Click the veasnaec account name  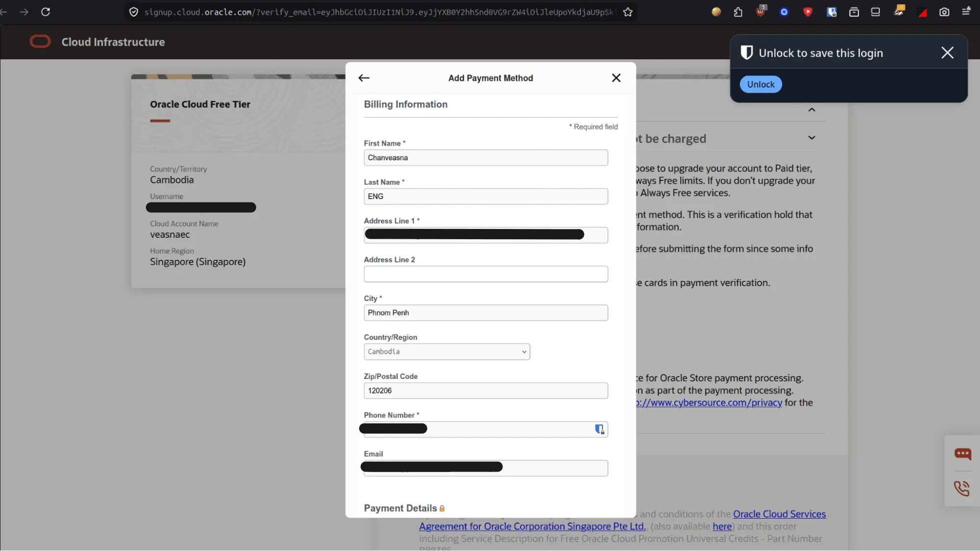[170, 235]
